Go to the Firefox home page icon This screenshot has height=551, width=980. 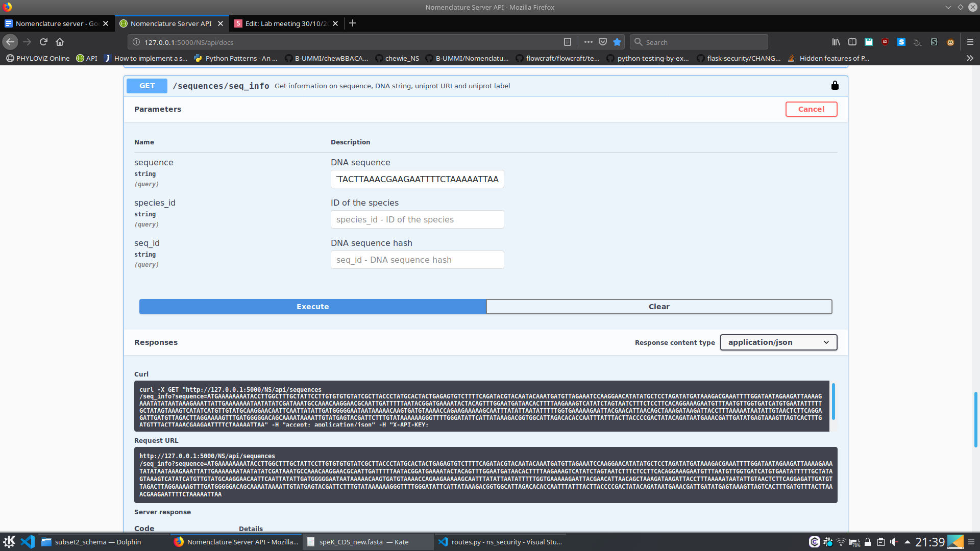60,42
